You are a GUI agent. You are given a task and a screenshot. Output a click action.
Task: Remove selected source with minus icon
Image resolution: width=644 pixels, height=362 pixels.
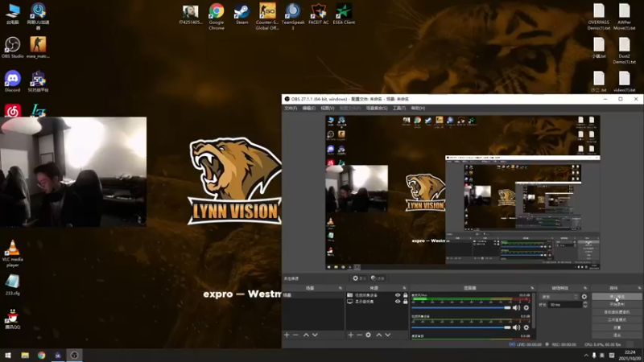point(359,335)
